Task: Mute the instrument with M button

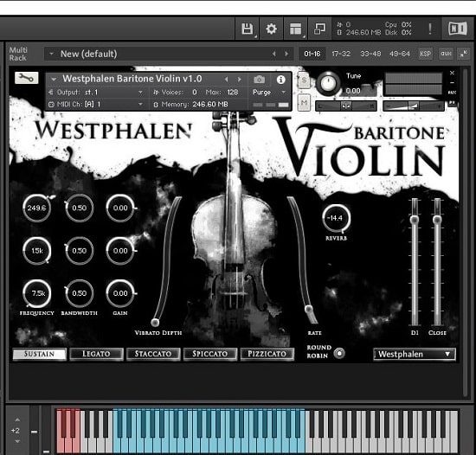Action: (304, 103)
